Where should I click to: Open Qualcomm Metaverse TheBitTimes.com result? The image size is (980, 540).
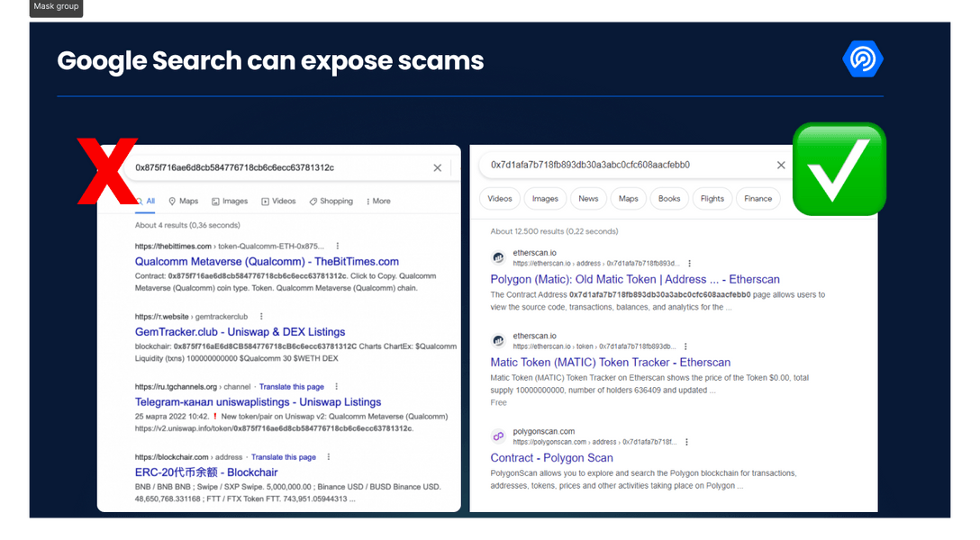pos(267,262)
